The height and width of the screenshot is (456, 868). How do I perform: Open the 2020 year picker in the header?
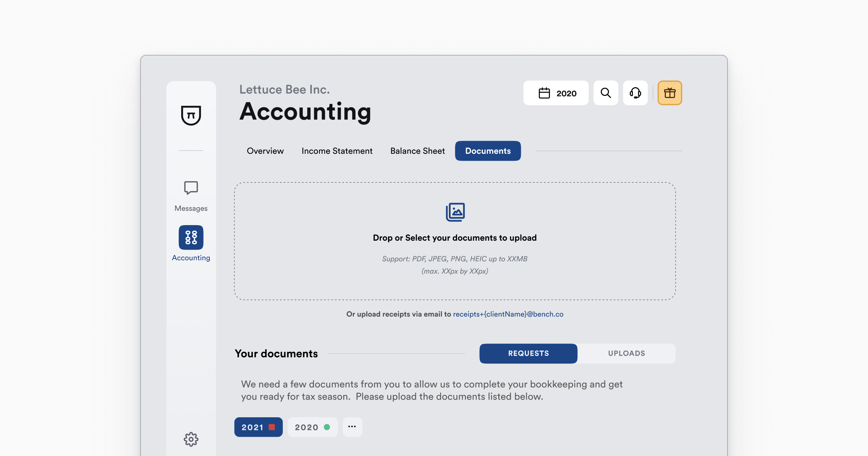(556, 93)
